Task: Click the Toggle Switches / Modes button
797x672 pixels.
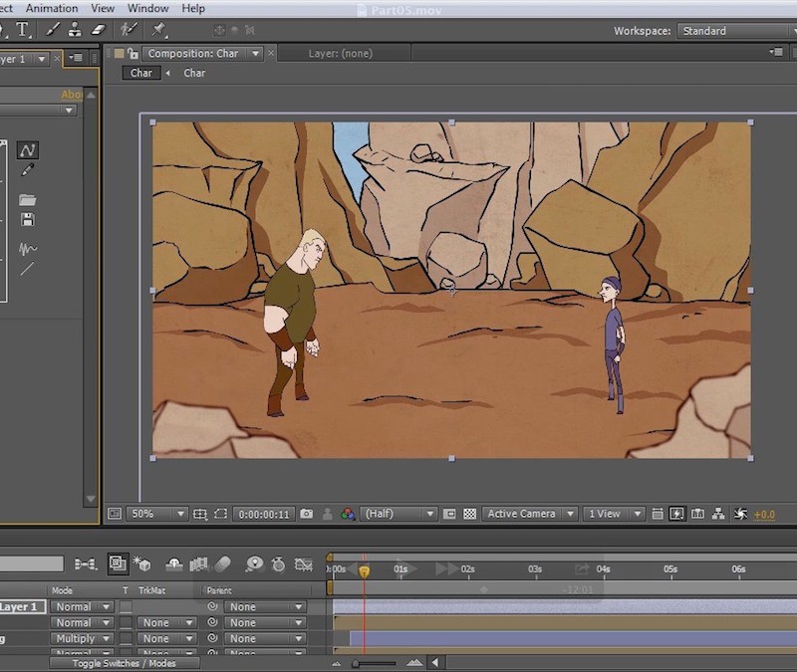Action: point(124,661)
